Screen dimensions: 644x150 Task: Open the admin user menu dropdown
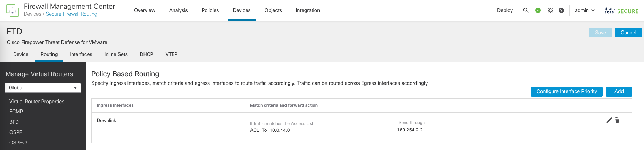(585, 10)
